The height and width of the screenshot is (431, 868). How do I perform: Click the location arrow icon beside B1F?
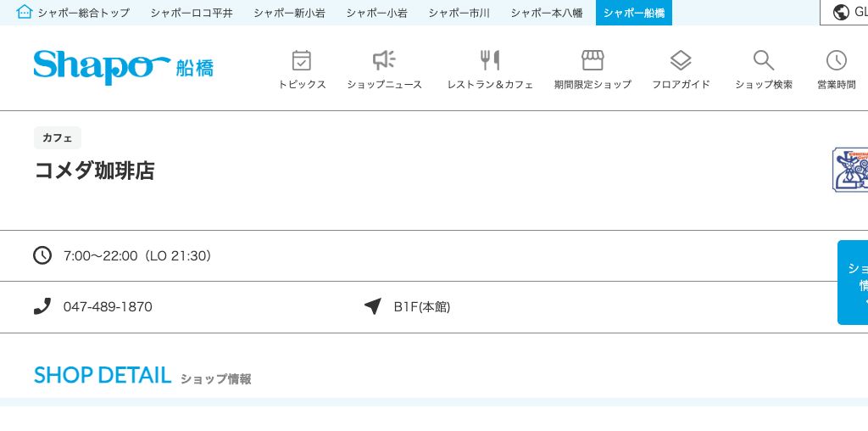point(373,305)
